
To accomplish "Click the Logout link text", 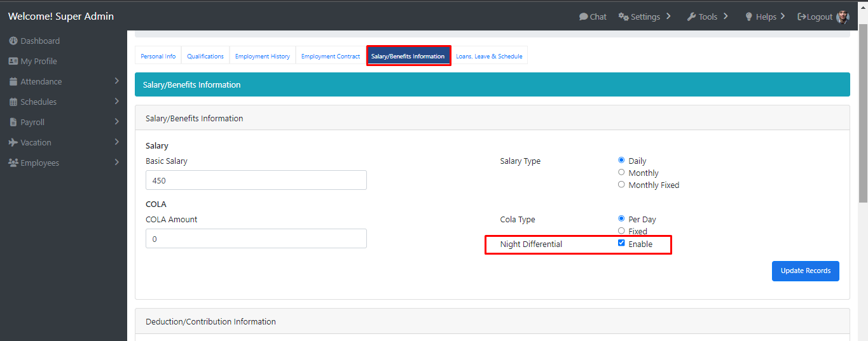I will [820, 17].
